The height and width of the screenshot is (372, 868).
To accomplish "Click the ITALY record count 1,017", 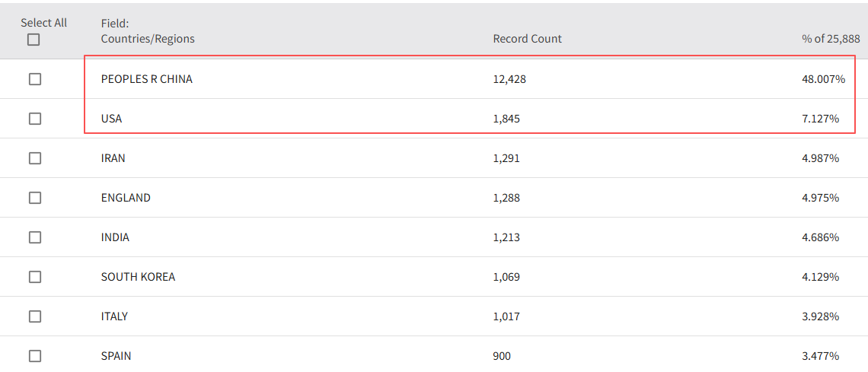I will click(x=506, y=316).
